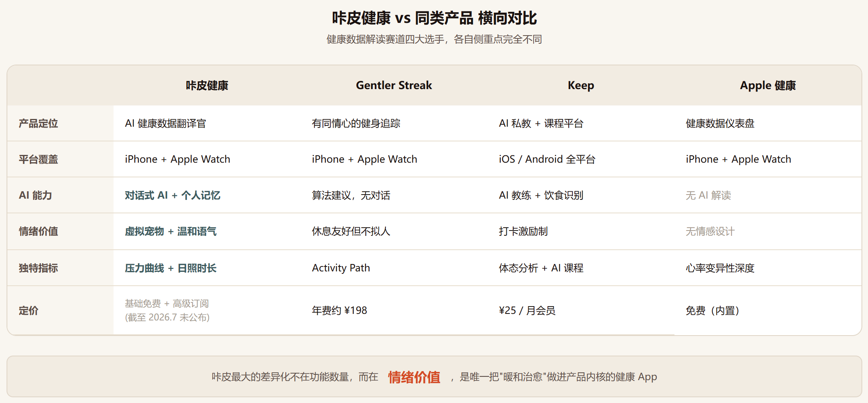The width and height of the screenshot is (868, 403).
Task: Select the cell "打卡激励制"
Action: point(523,231)
